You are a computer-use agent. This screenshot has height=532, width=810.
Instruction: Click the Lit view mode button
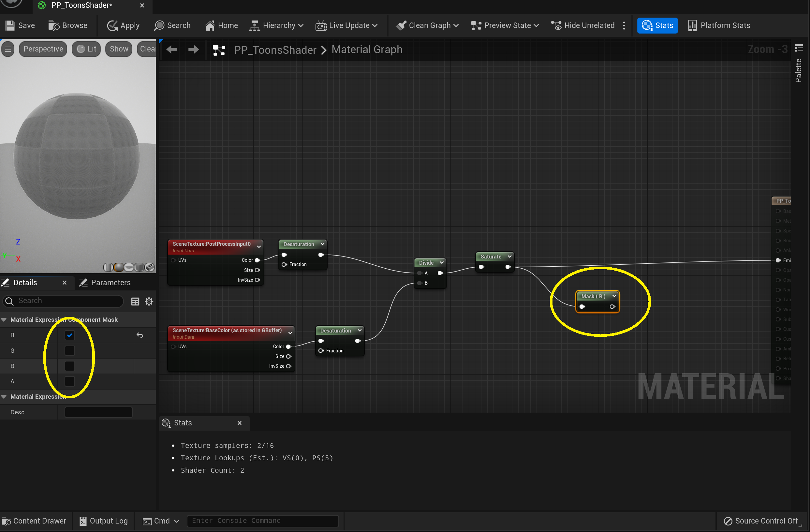[x=86, y=49]
